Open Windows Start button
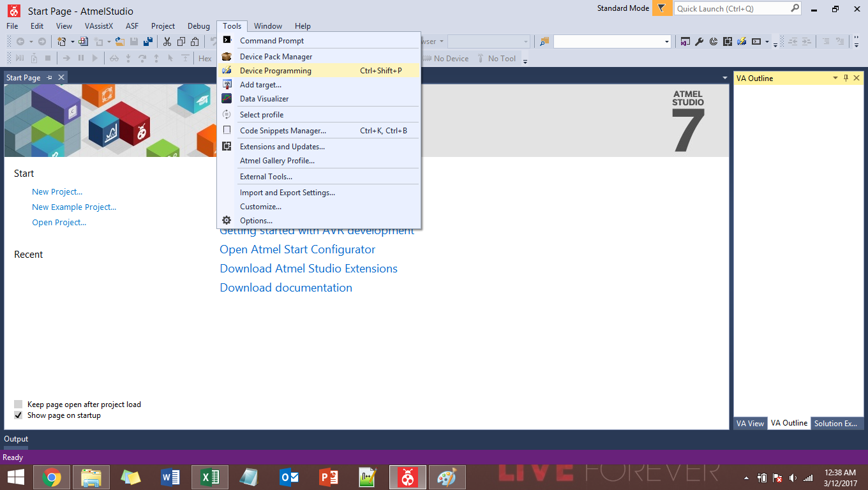The width and height of the screenshot is (868, 490). [16, 477]
